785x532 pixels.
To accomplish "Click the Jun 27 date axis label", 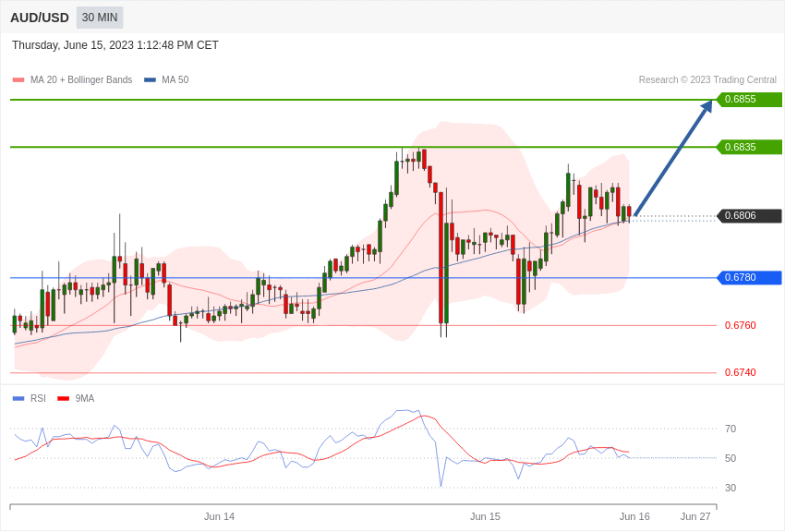I will click(x=695, y=516).
